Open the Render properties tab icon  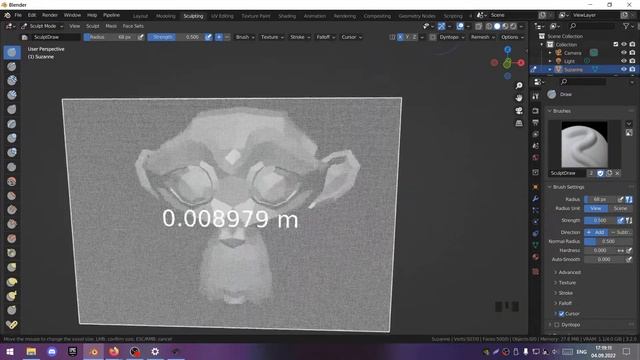536,111
